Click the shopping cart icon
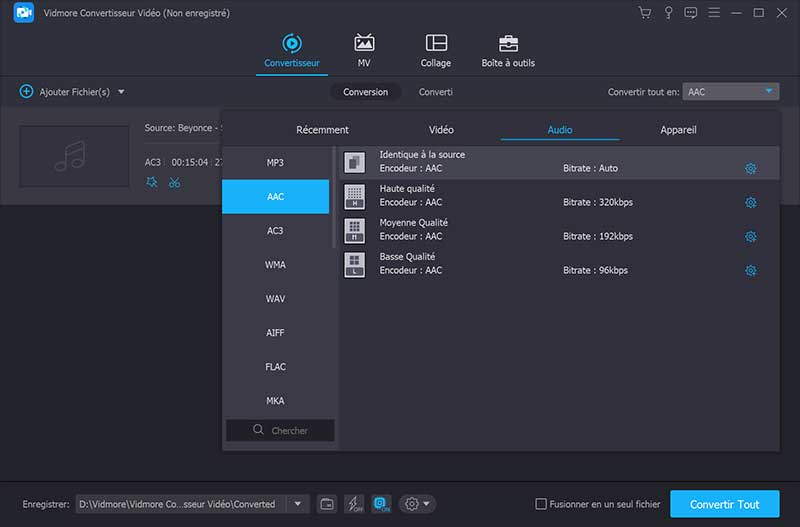 tap(644, 13)
